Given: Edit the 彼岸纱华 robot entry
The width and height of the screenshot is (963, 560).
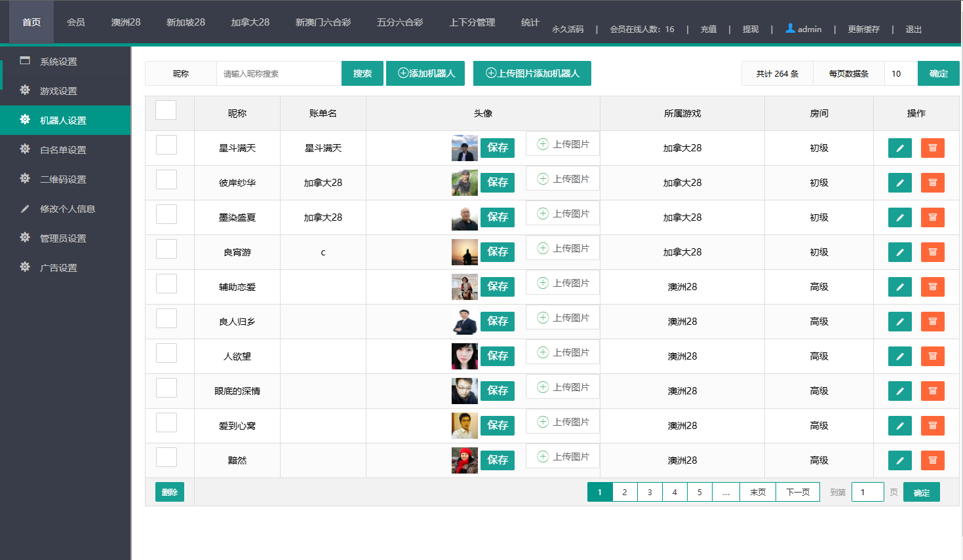Looking at the screenshot, I should 899,183.
